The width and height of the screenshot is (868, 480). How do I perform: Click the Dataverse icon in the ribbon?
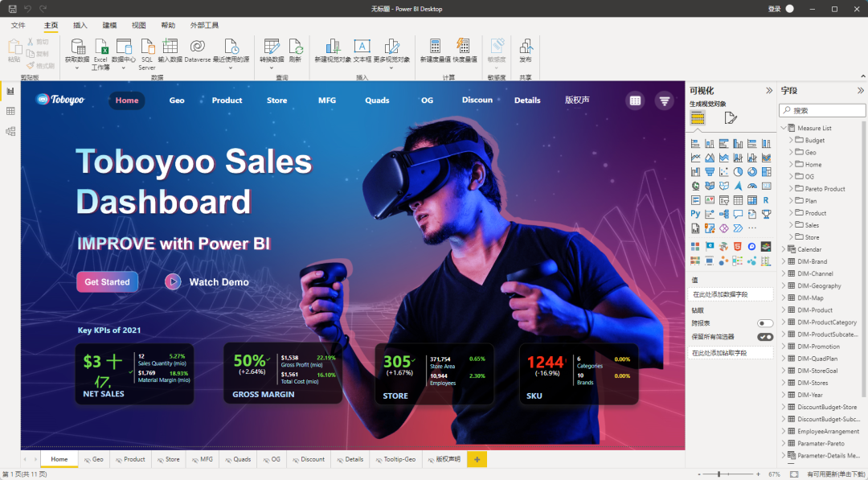197,46
